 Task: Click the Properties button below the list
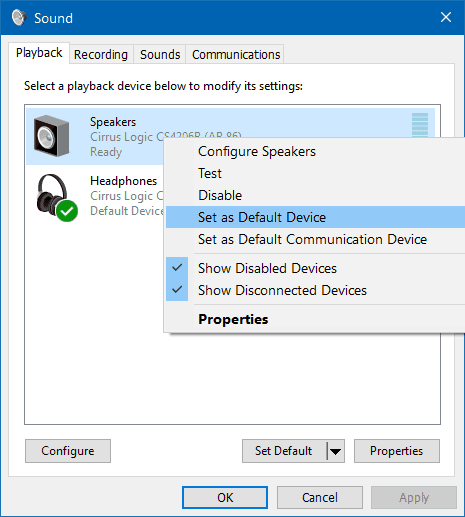397,451
